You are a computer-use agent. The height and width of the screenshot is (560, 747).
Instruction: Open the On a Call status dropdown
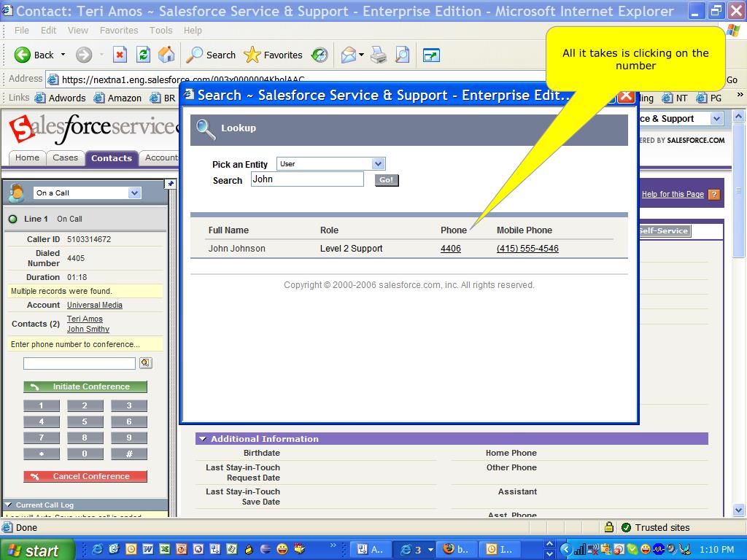point(134,192)
